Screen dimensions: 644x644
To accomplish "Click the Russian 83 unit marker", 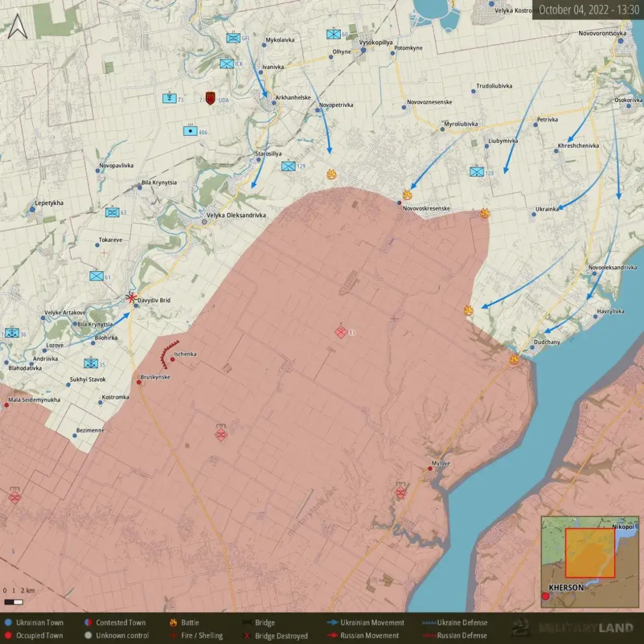I will tap(341, 332).
